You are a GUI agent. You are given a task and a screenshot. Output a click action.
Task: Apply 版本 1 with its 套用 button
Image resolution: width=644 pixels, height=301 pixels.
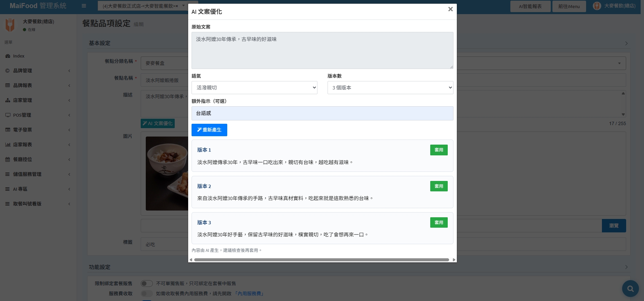click(x=439, y=150)
